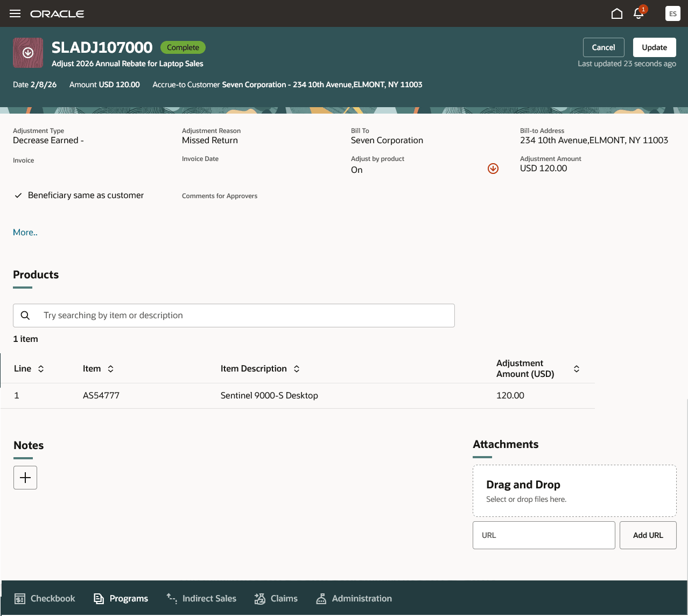Open the Administration tab
Viewport: 688px width, 616px height.
354,599
